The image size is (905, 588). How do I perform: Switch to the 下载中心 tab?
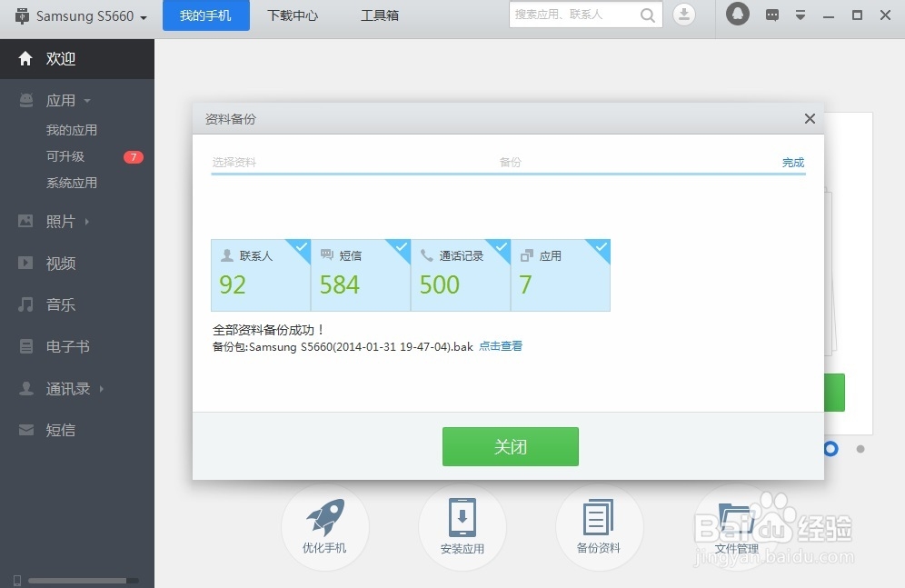coord(293,15)
